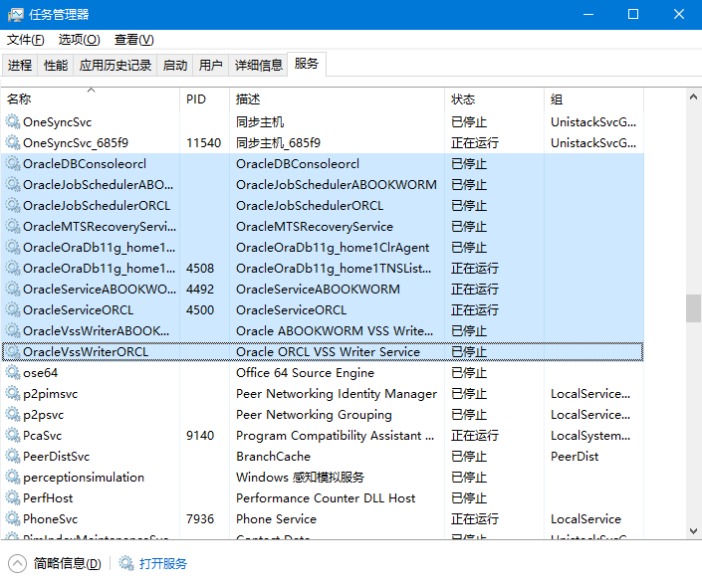
Task: Sort by the 组 column header
Action: coord(594,98)
